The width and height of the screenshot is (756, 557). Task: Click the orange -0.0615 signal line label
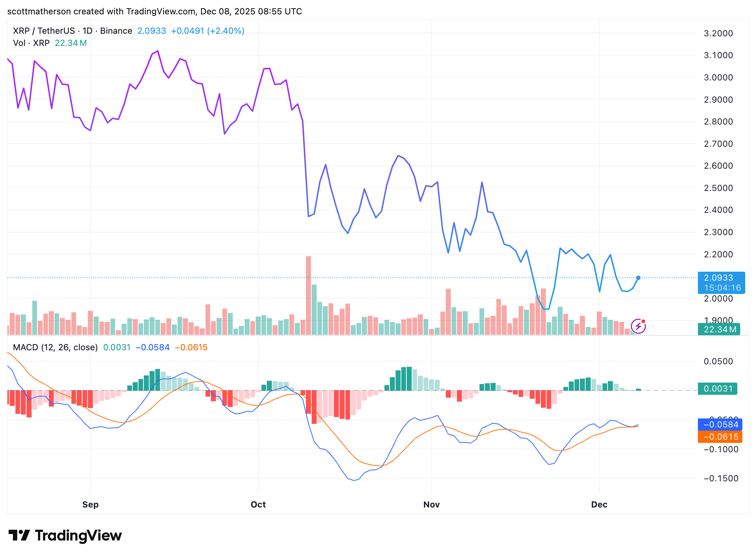(x=720, y=437)
